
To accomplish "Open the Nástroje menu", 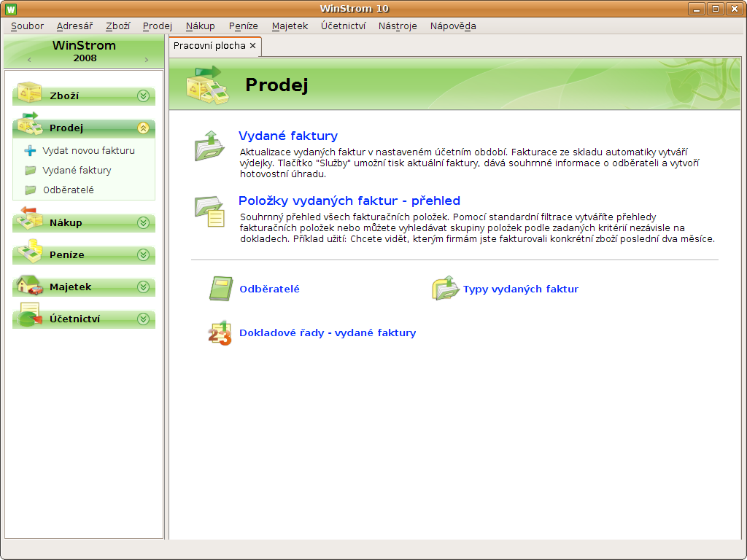I will (398, 26).
